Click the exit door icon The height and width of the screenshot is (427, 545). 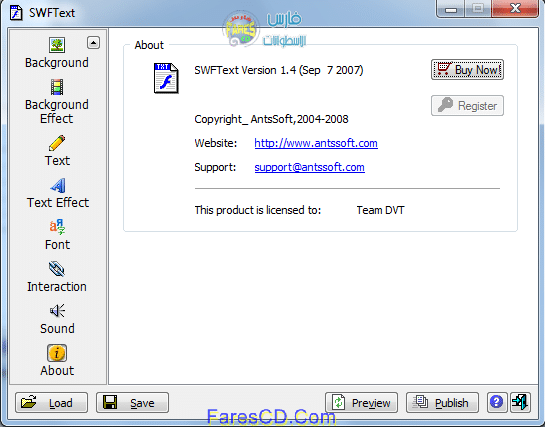520,402
